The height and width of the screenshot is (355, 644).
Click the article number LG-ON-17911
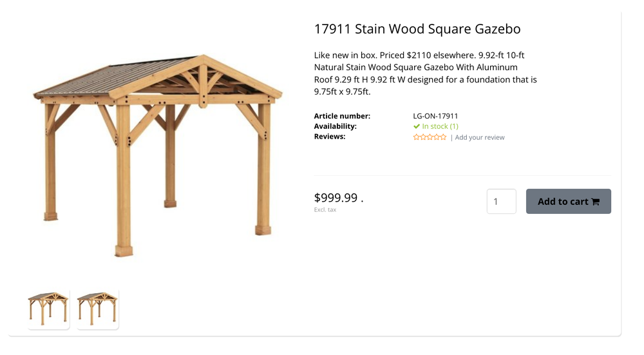tap(435, 116)
